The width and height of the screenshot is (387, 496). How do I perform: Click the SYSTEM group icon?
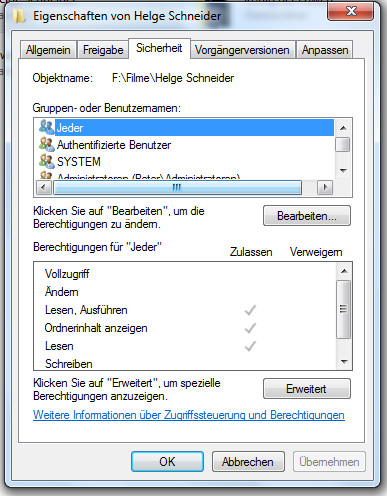[x=46, y=161]
